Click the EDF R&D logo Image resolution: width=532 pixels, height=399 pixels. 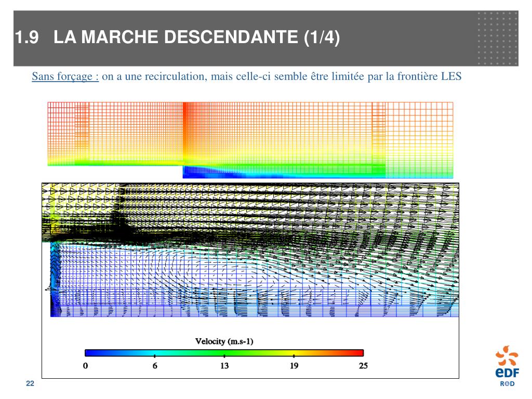(507, 366)
